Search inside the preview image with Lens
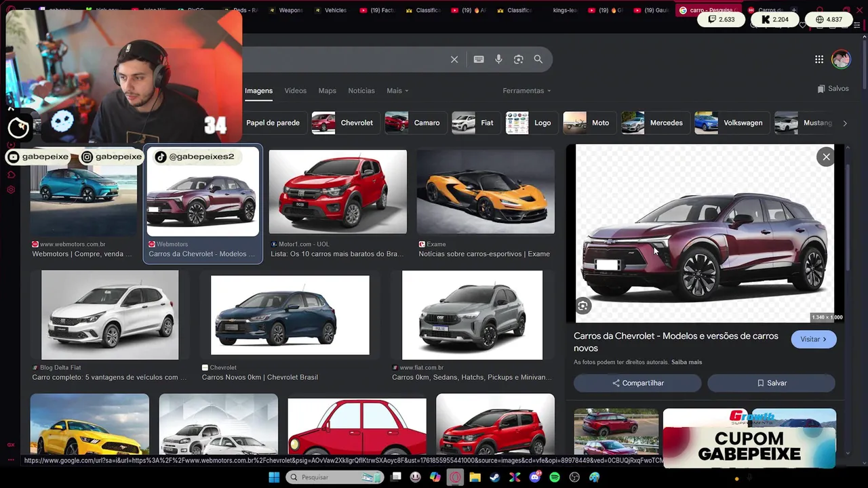 click(x=583, y=306)
